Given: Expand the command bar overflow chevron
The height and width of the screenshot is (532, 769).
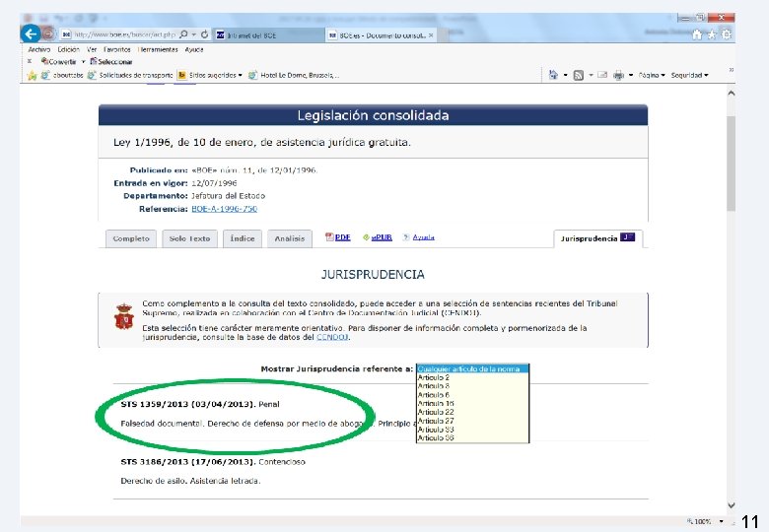Looking at the screenshot, I should (x=731, y=70).
